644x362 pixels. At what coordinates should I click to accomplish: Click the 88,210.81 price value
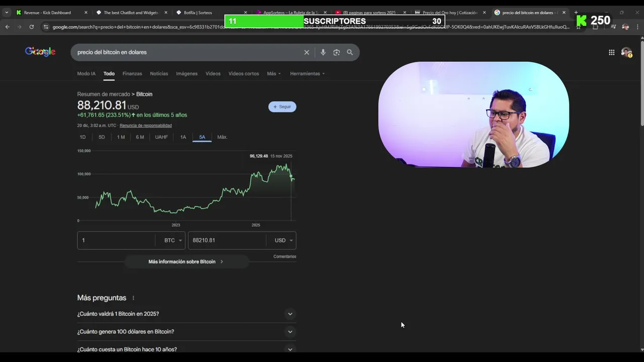click(x=102, y=105)
